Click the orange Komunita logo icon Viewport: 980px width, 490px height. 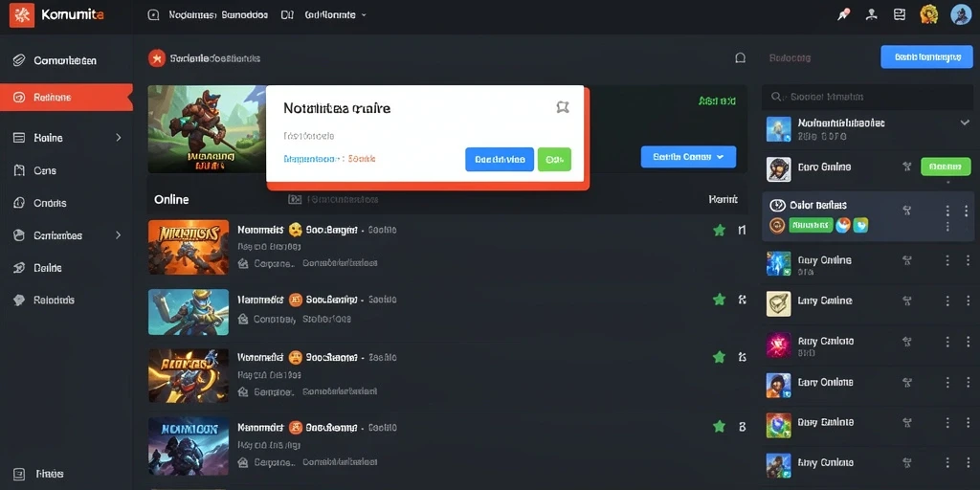pos(22,15)
